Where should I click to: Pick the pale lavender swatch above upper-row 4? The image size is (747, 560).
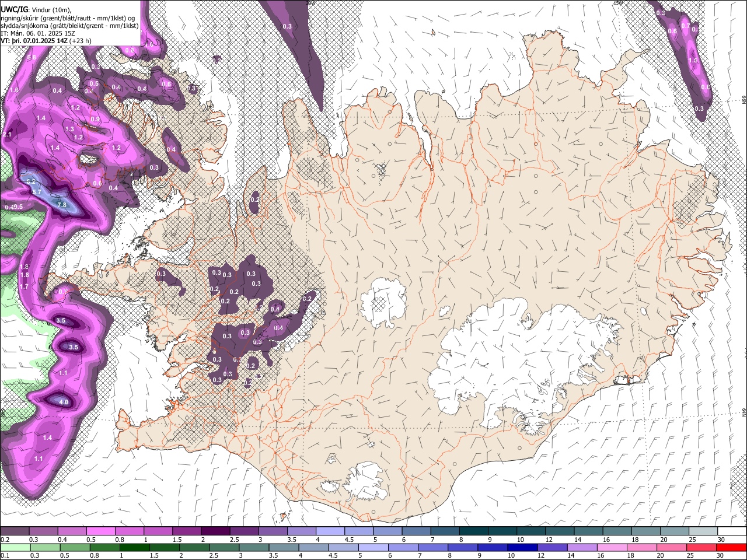[x=330, y=531]
